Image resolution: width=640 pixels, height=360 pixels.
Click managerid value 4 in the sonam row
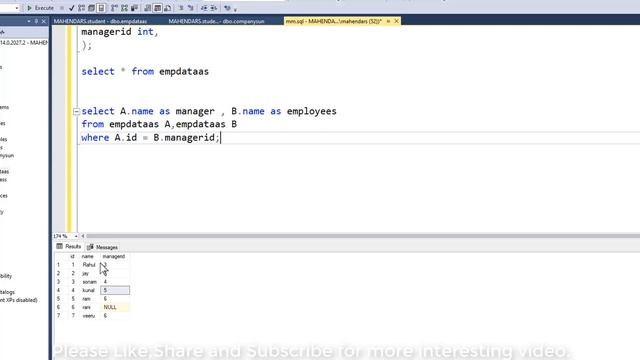pyautogui.click(x=115, y=282)
